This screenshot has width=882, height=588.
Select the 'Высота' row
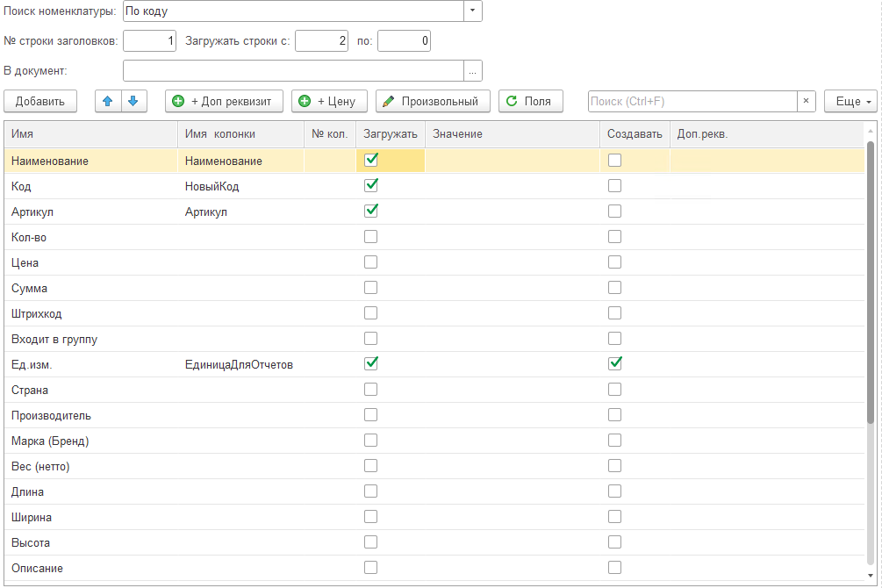tap(434, 543)
